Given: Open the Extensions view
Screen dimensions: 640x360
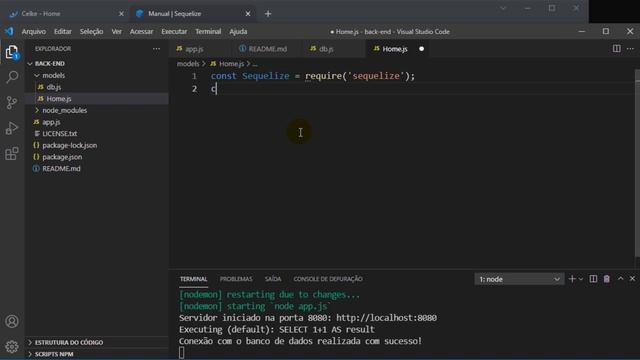Looking at the screenshot, I should pos(12,153).
